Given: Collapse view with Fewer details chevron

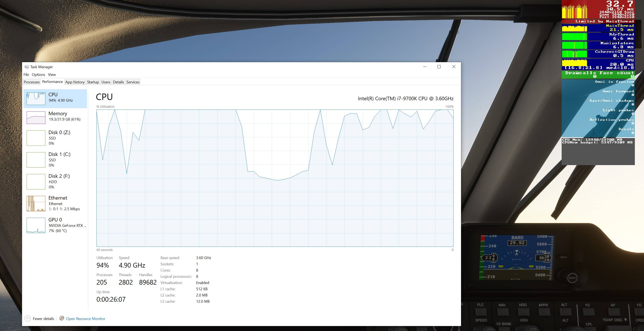Looking at the screenshot, I should click(x=27, y=319).
